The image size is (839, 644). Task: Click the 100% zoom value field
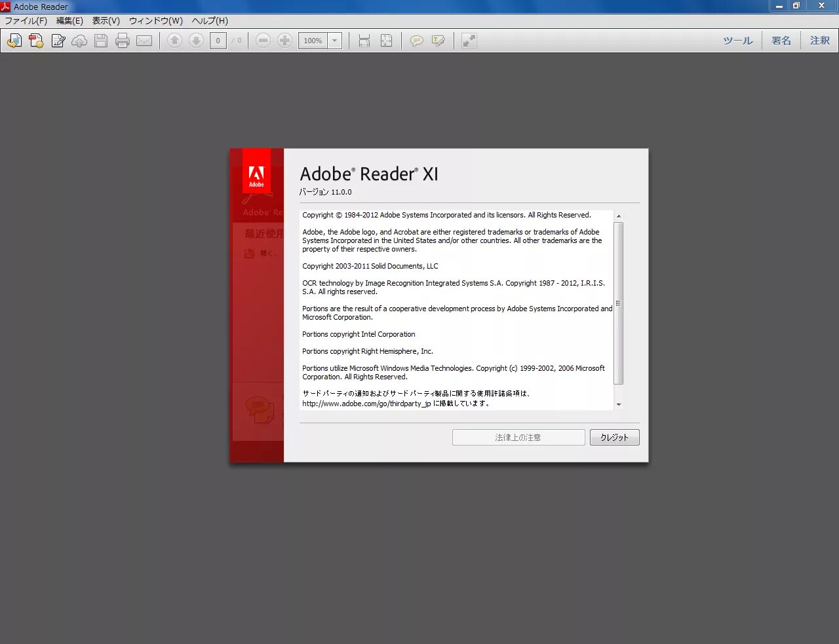[x=313, y=41]
